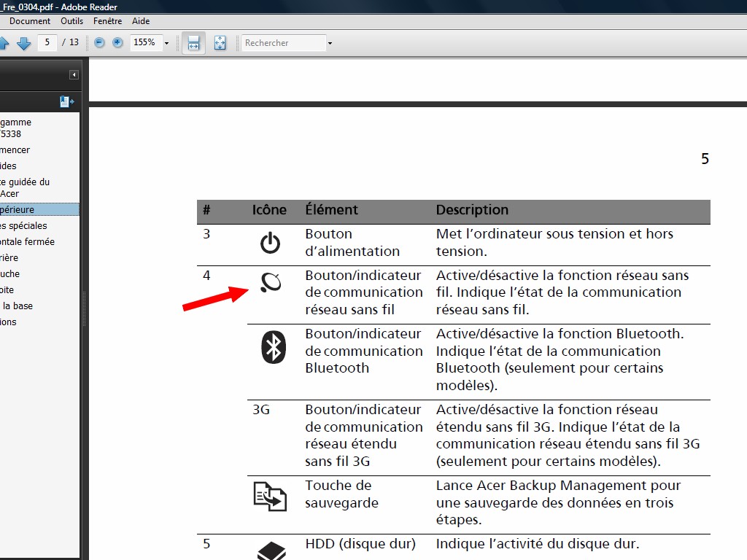Open the Aide menu

pos(141,21)
